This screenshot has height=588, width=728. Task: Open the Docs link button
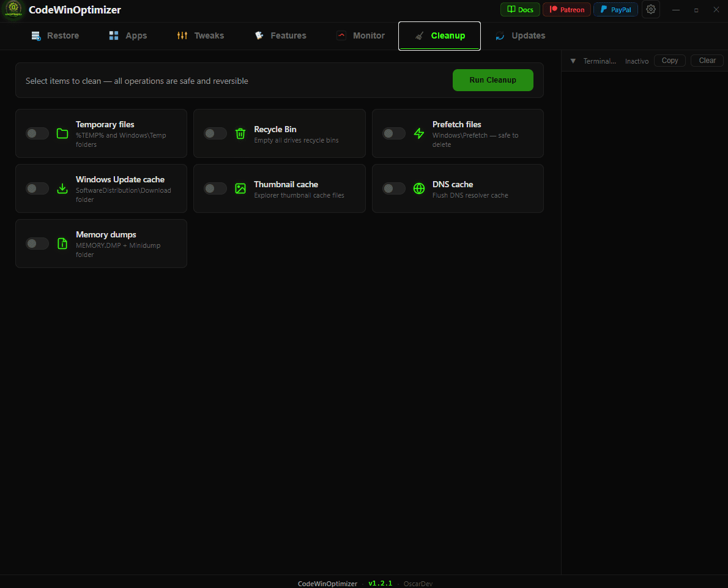click(x=520, y=9)
